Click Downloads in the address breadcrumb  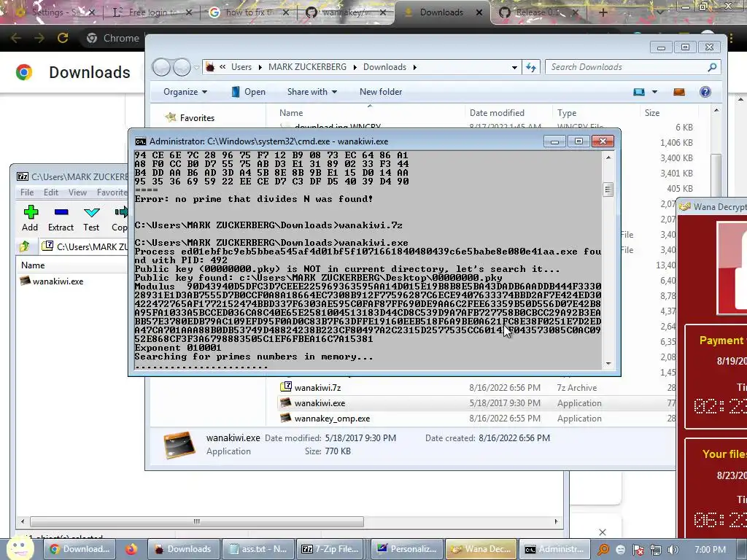384,67
